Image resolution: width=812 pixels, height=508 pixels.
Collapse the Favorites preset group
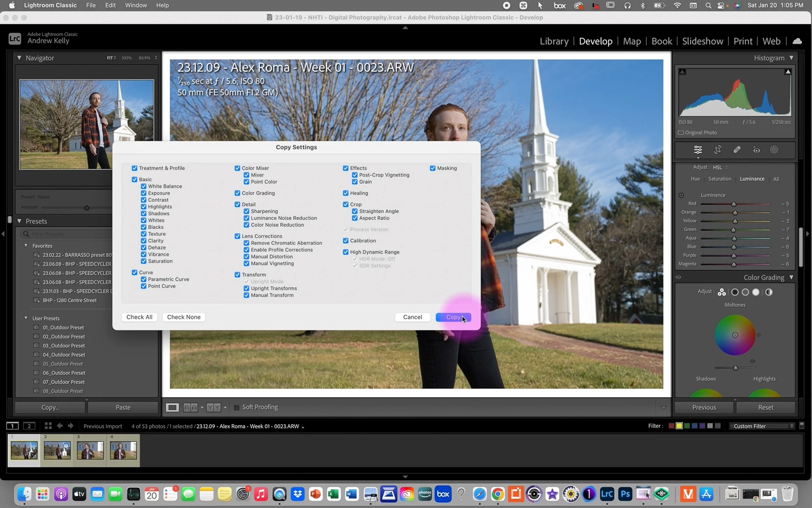(x=26, y=246)
